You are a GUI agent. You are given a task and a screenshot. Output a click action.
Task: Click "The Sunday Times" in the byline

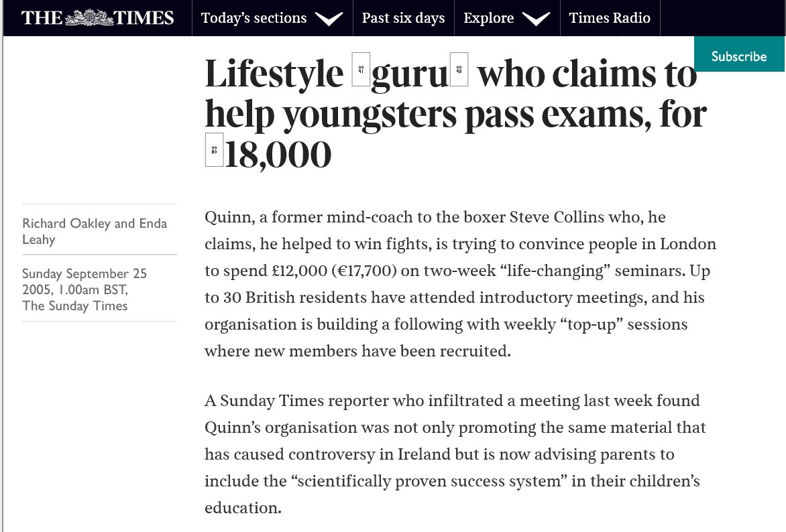point(74,306)
